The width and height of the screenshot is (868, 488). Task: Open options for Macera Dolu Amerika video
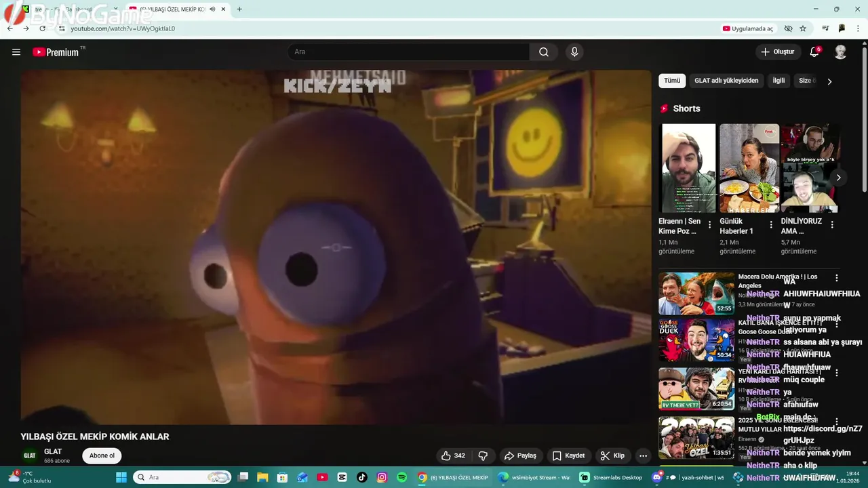837,278
